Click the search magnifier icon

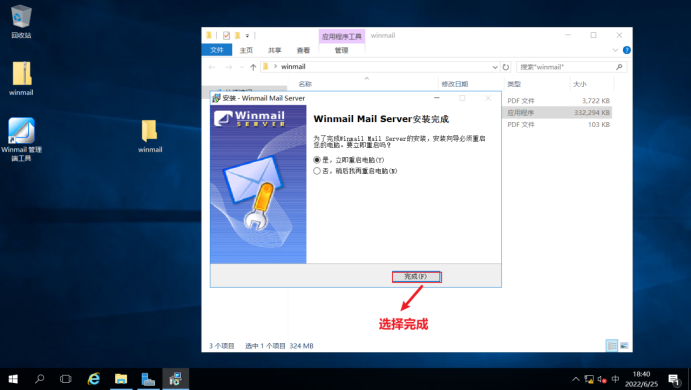[x=619, y=67]
